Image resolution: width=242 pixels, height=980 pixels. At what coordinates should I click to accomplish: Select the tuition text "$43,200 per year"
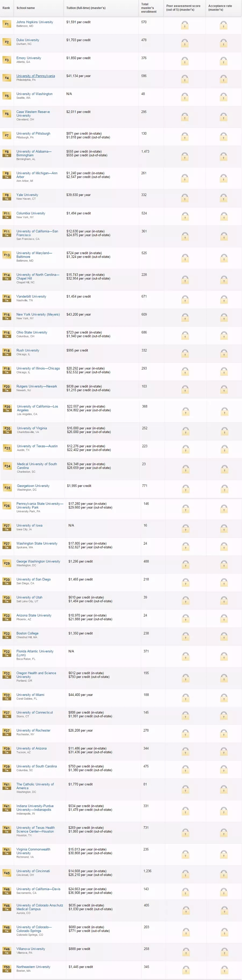(x=79, y=314)
